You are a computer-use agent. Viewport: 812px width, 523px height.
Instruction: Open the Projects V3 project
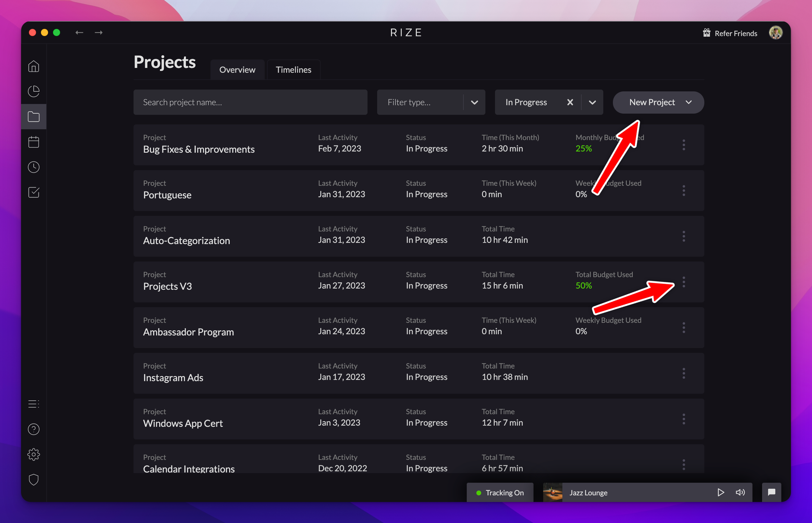click(168, 286)
